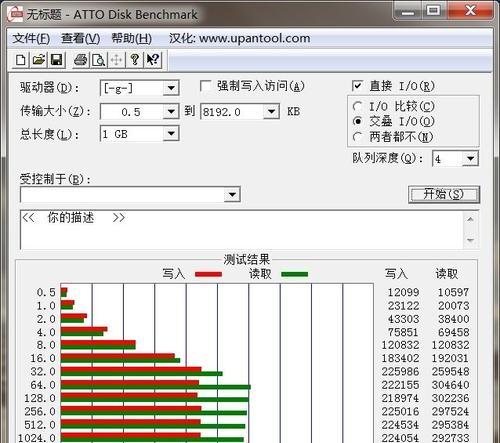Click the Print toolbar icon
This screenshot has height=443, width=500.
81,60
